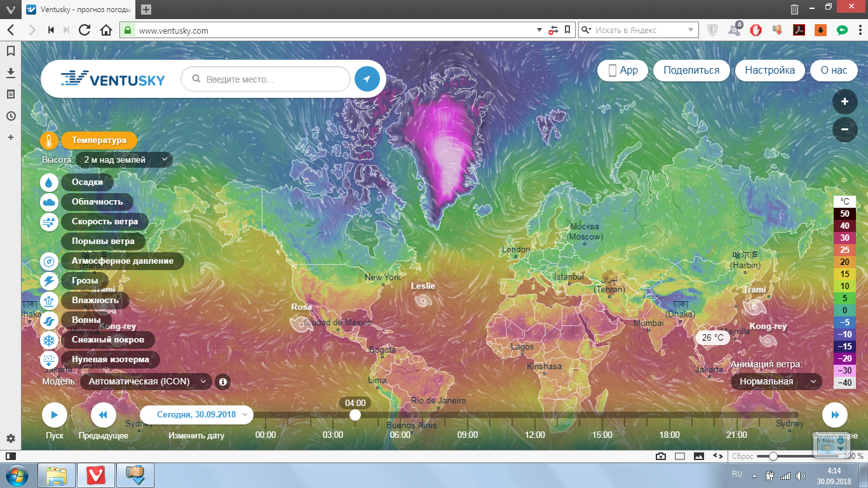Click the cloud cover icon
This screenshot has height=488, width=868.
50,202
